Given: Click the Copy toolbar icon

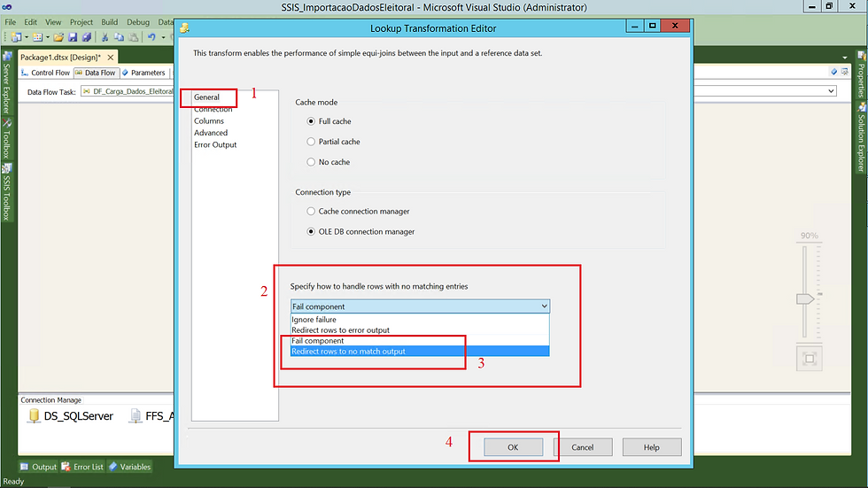Looking at the screenshot, I should coord(119,37).
